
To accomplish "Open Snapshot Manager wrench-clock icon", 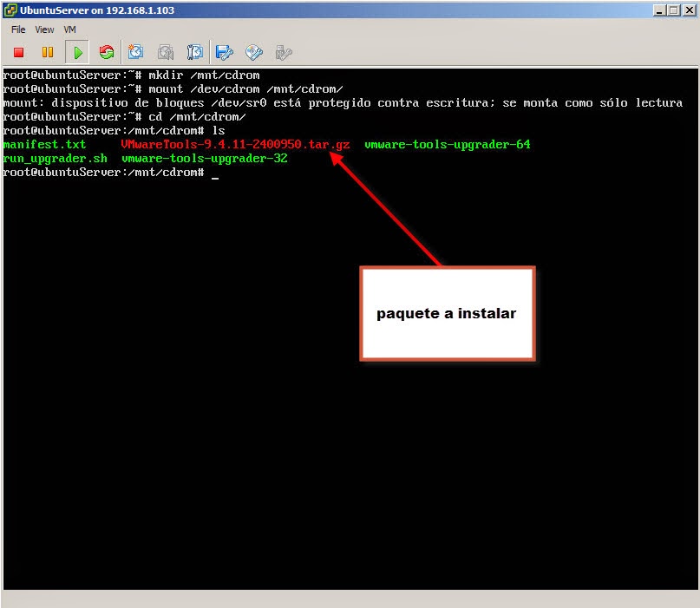I will coord(195,52).
